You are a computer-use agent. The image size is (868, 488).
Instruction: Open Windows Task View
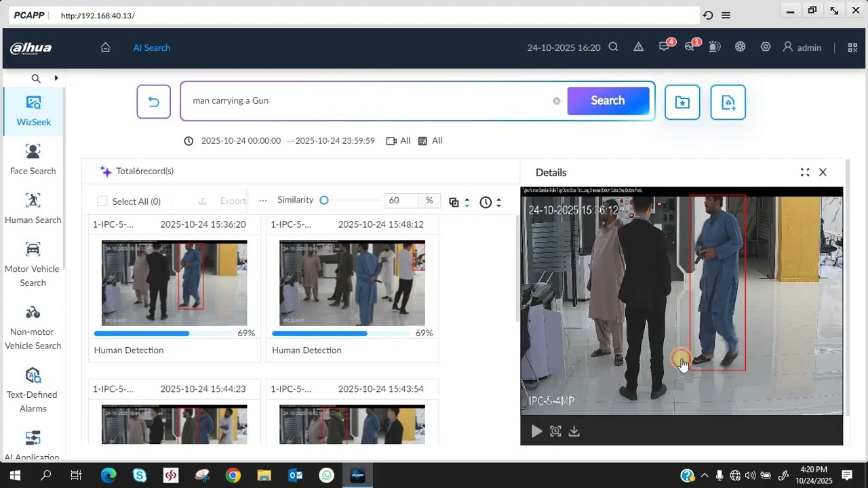tap(76, 475)
